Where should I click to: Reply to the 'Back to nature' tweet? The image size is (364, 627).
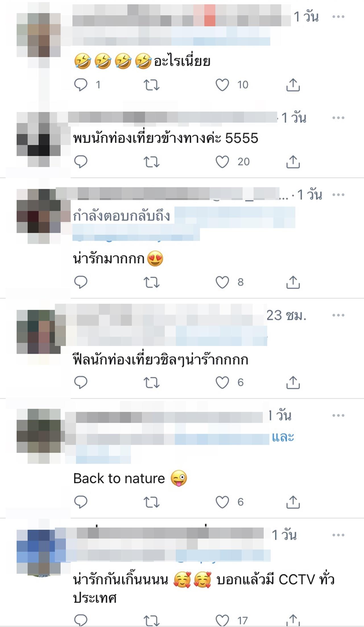80,502
